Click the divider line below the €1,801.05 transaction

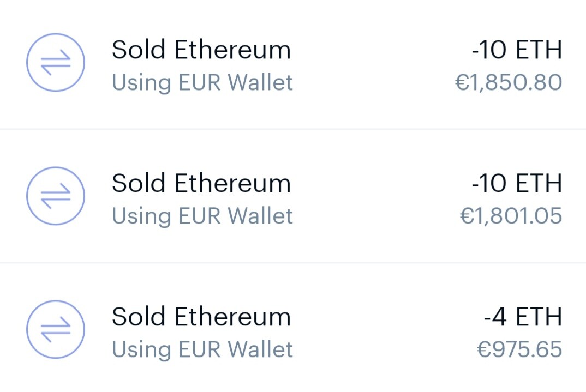[293, 263]
